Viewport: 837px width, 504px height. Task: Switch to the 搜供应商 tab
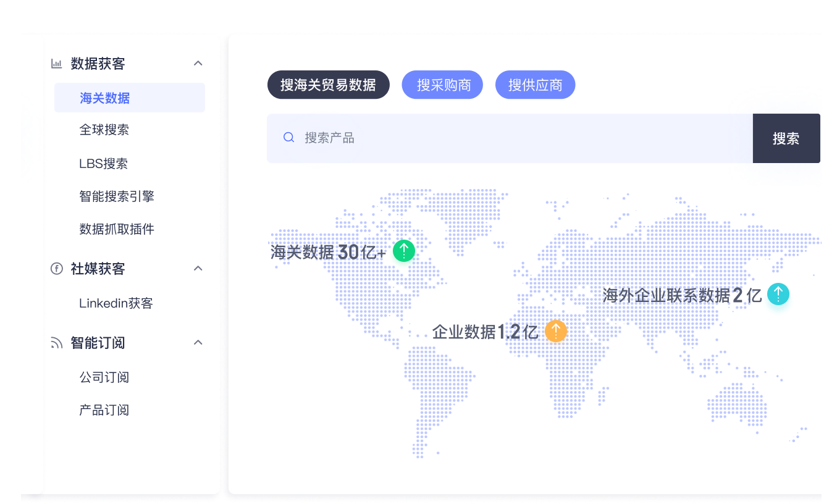tap(535, 85)
